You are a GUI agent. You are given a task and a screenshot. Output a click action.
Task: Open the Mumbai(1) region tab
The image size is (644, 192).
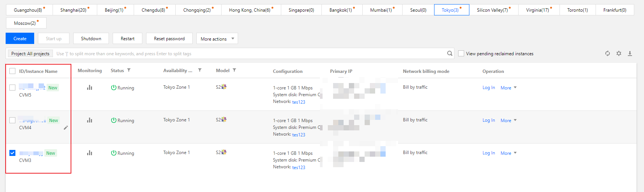click(382, 10)
